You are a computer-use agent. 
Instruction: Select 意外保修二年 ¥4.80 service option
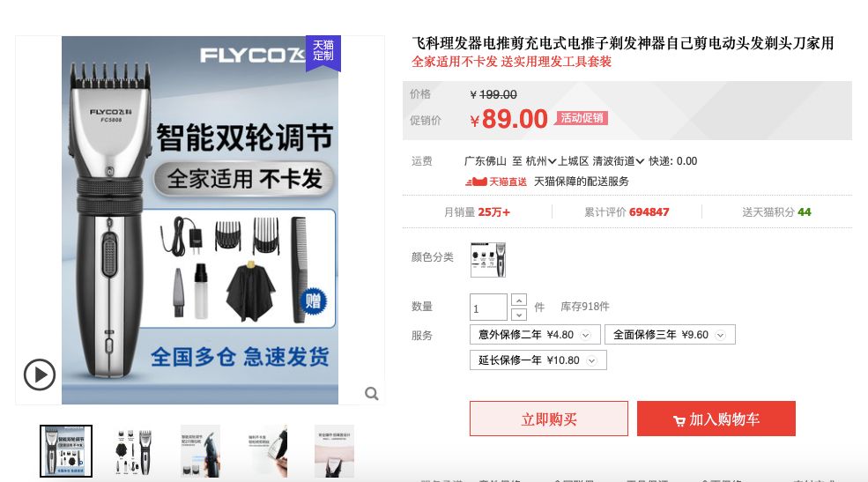[535, 335]
